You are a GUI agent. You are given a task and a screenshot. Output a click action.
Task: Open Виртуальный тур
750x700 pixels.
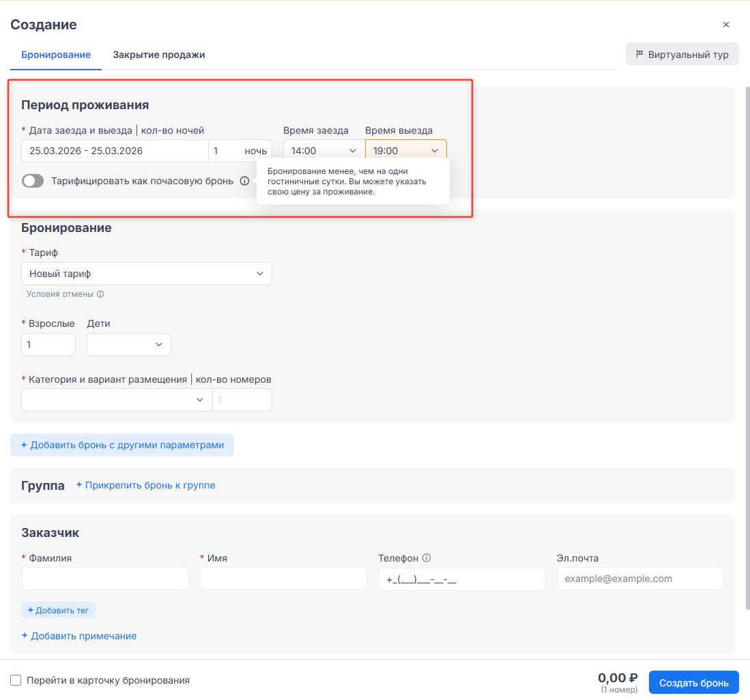[682, 55]
